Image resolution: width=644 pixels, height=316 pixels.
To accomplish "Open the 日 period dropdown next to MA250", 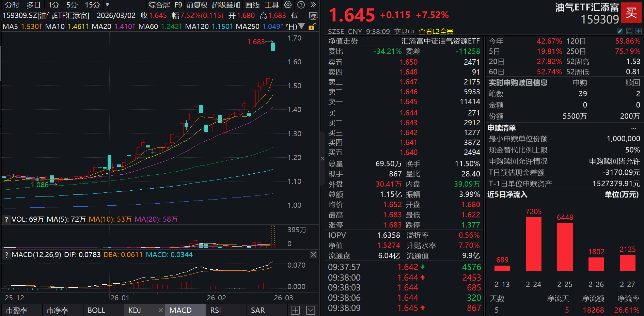I will coord(301,26).
